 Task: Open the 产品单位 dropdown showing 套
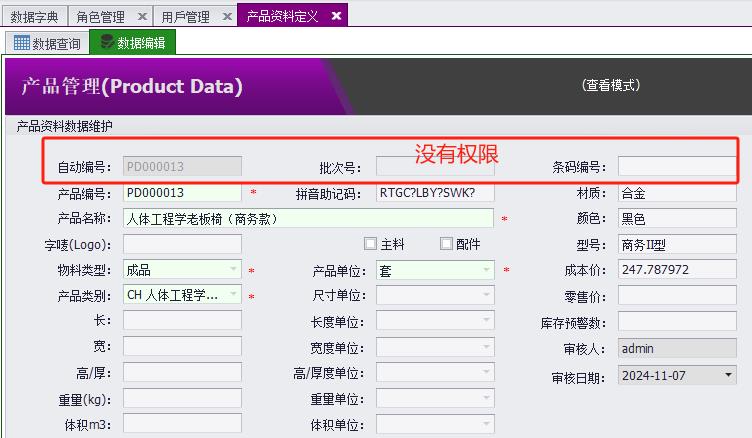pyautogui.click(x=486, y=270)
